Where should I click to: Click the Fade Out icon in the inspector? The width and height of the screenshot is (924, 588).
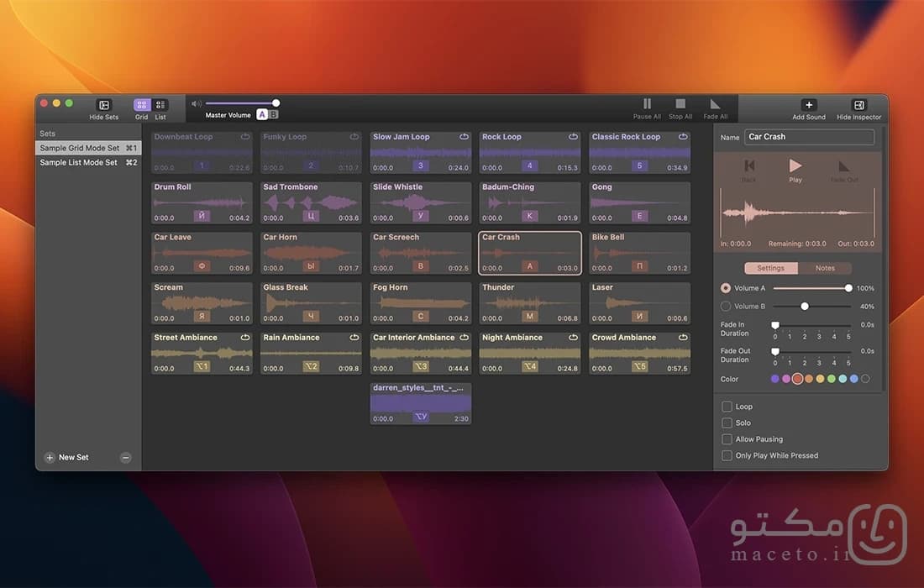pyautogui.click(x=844, y=166)
